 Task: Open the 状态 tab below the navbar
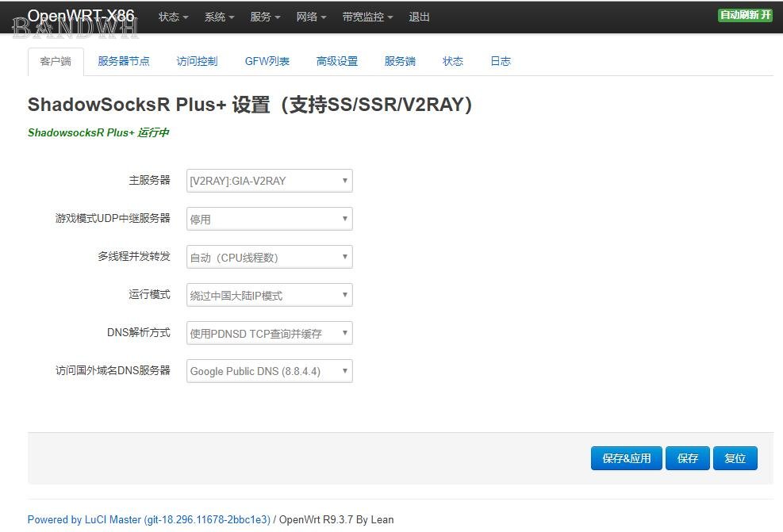(453, 61)
